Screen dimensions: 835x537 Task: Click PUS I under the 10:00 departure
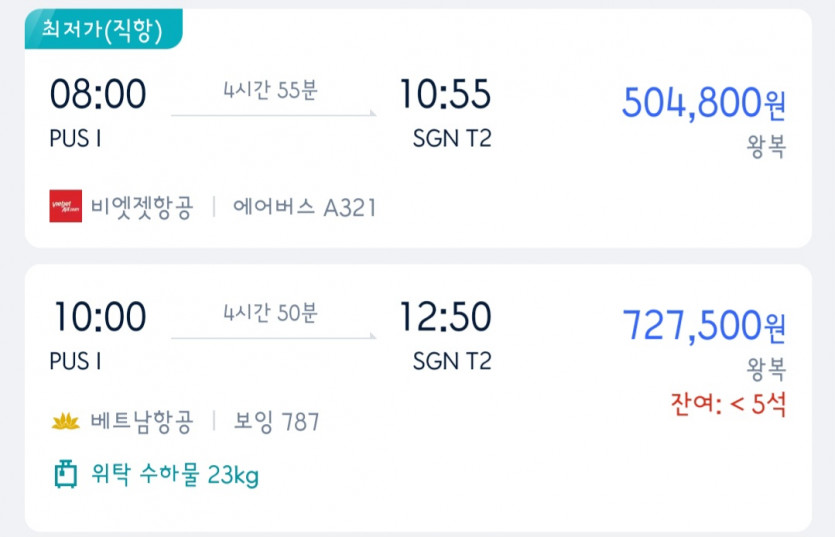pyautogui.click(x=75, y=361)
